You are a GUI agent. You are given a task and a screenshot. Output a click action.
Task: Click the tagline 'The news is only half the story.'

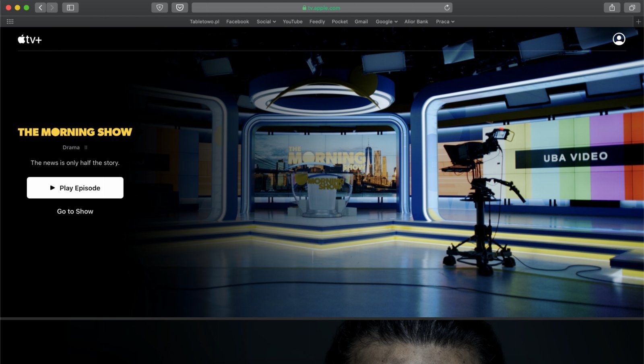[75, 163]
